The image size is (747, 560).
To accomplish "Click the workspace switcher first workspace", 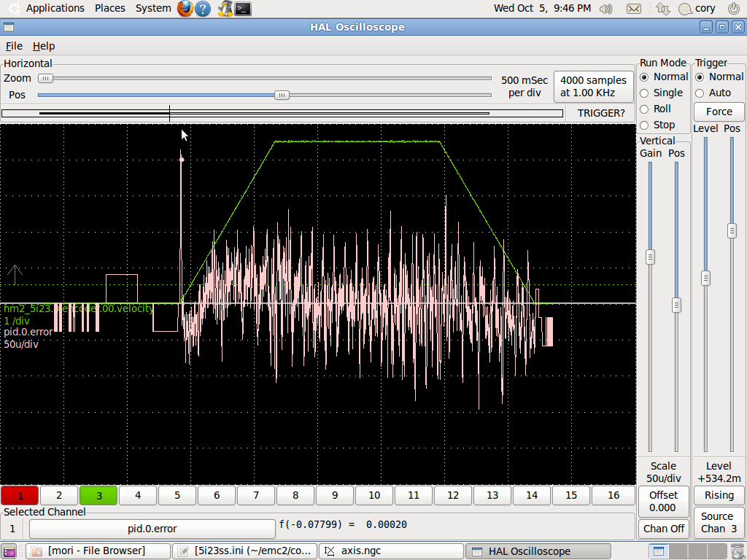I will pos(659,551).
